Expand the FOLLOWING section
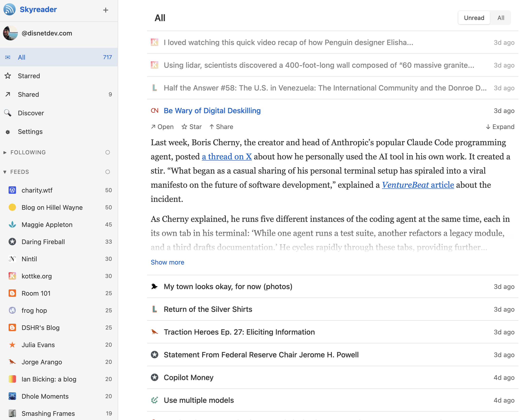Viewport: 531px width, 420px height. pyautogui.click(x=5, y=152)
